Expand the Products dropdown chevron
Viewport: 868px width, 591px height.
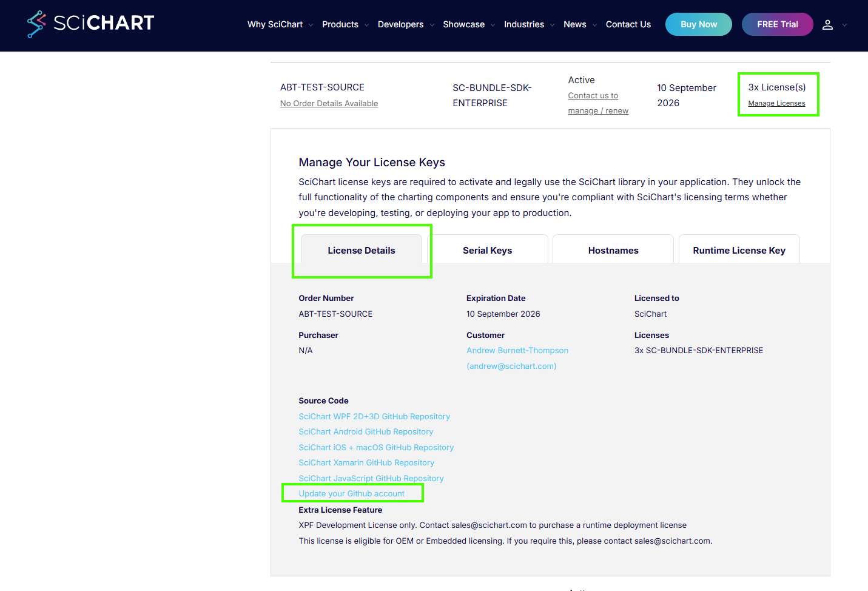(366, 25)
